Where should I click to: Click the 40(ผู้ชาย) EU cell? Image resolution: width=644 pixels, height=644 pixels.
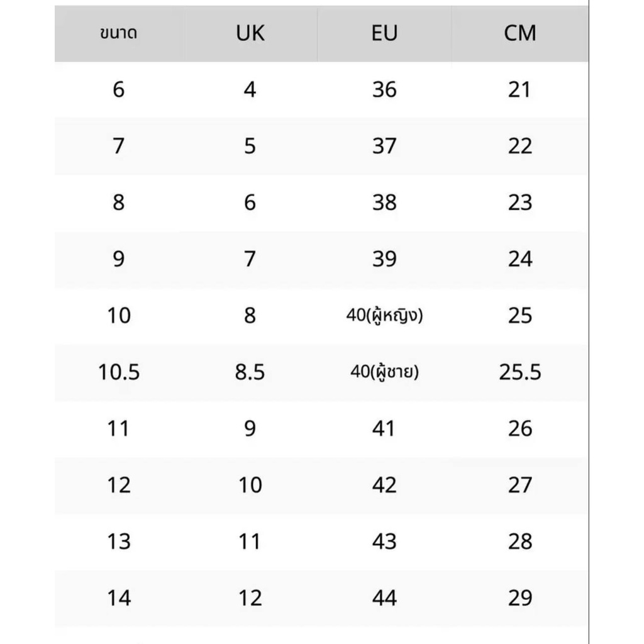[384, 372]
